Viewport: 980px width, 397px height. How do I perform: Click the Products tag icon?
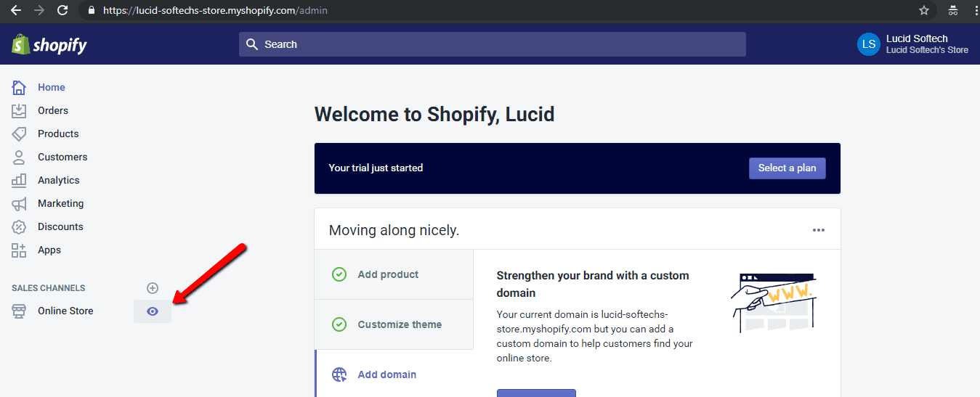19,134
